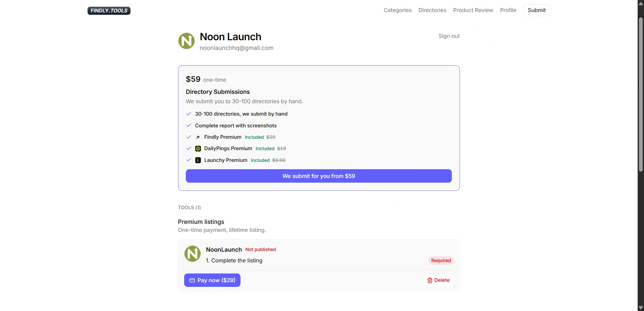Click the Not published status label
The height and width of the screenshot is (311, 644).
(x=261, y=249)
